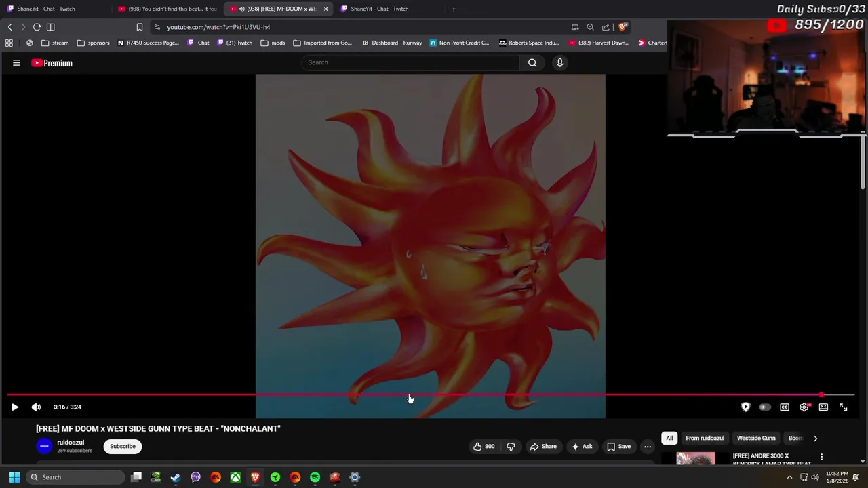868x488 pixels.
Task: Open Andre 3000 x Kendrick recommended thumbnail
Action: (x=696, y=459)
